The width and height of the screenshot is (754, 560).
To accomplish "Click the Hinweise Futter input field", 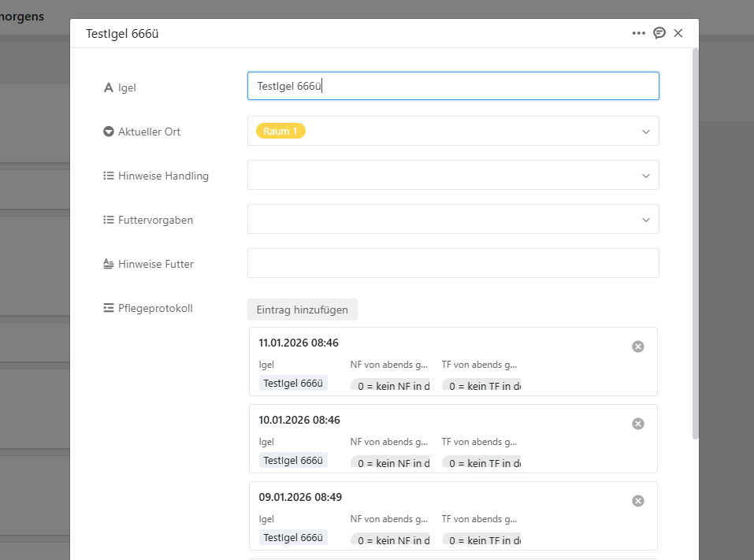I will pyautogui.click(x=453, y=263).
